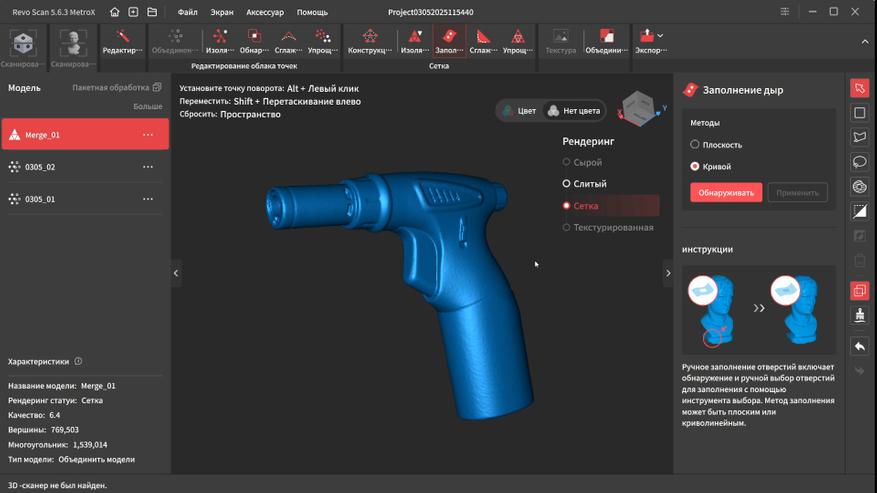Select the Кривой fill method
The image size is (877, 493).
[x=711, y=166]
